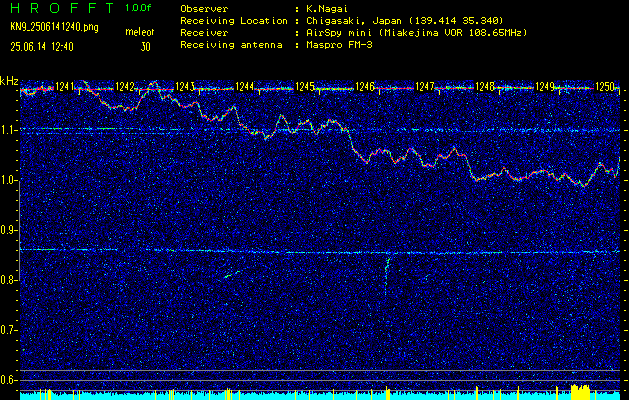Click the 1243 time marker
This screenshot has height=400, width=629.
(x=185, y=86)
